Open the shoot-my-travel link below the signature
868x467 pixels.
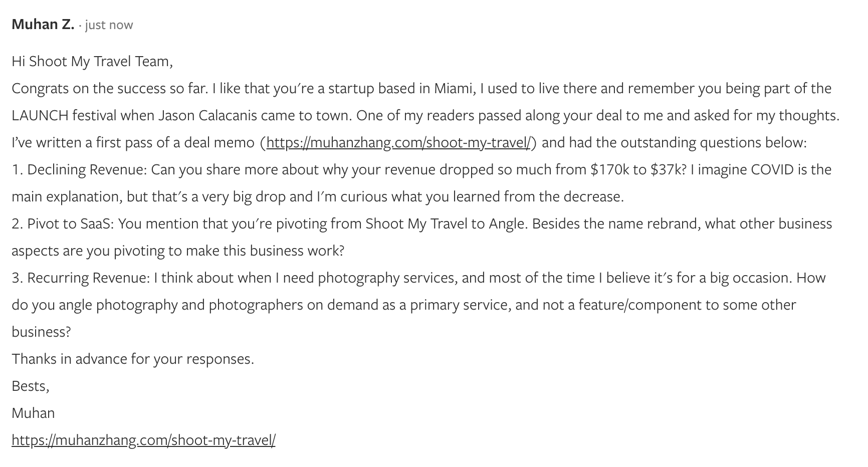[143, 440]
